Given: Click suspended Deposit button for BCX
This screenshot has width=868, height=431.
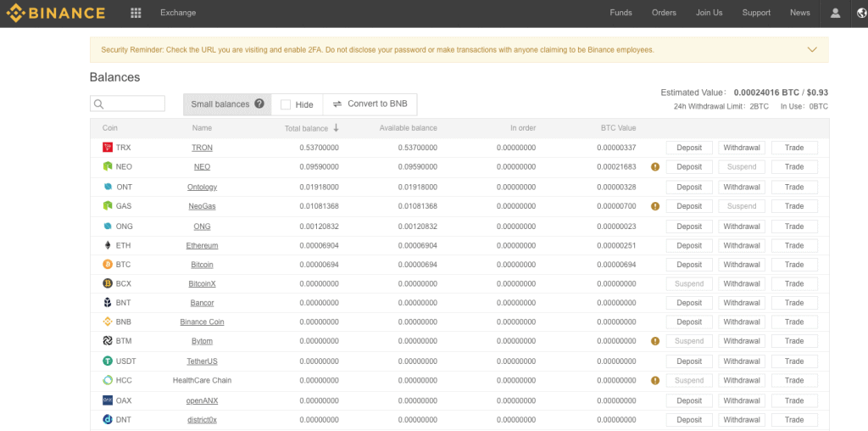Looking at the screenshot, I should [x=689, y=283].
